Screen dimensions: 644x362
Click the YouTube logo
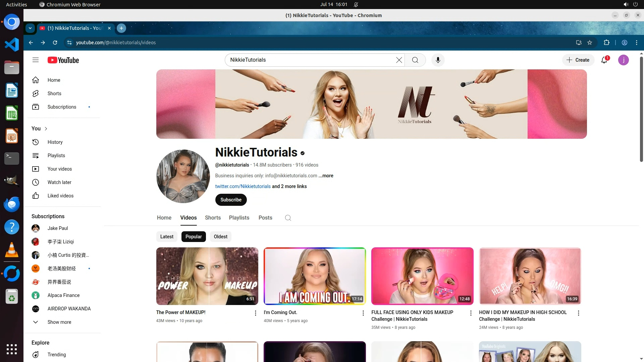(x=63, y=60)
